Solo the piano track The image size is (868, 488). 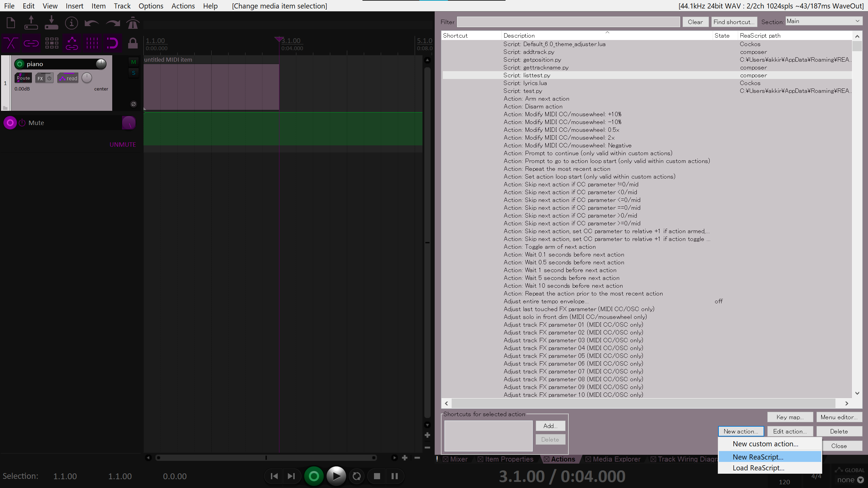[x=133, y=73]
